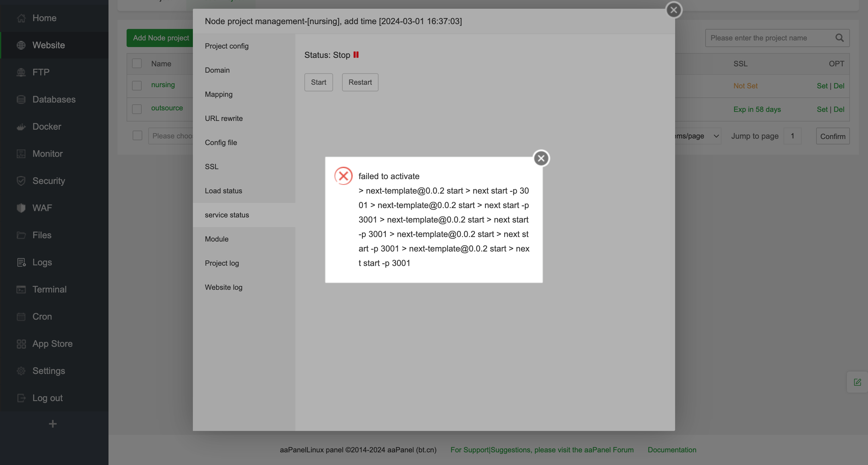Click the Docker whale sidebar icon
Image resolution: width=868 pixels, height=465 pixels.
pos(21,127)
